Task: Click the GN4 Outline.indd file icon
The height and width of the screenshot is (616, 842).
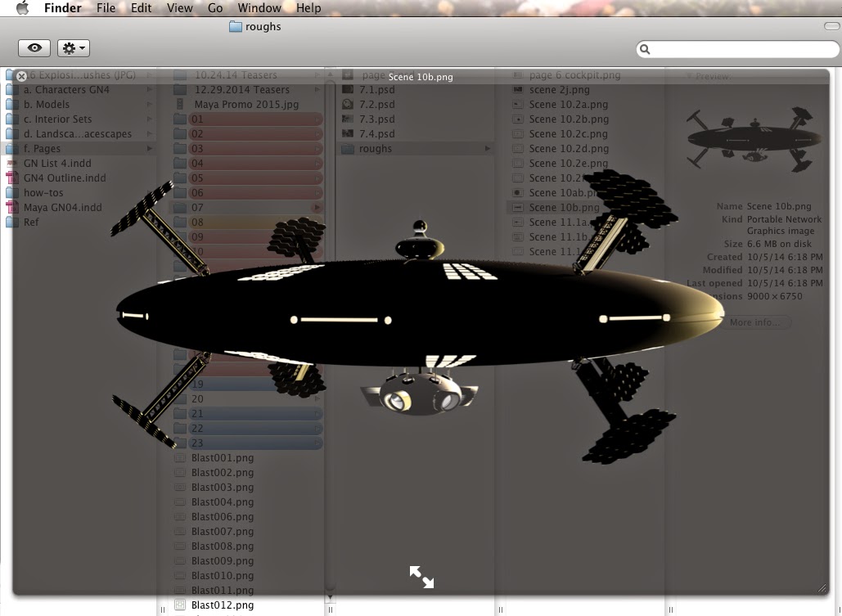Action: [11, 178]
